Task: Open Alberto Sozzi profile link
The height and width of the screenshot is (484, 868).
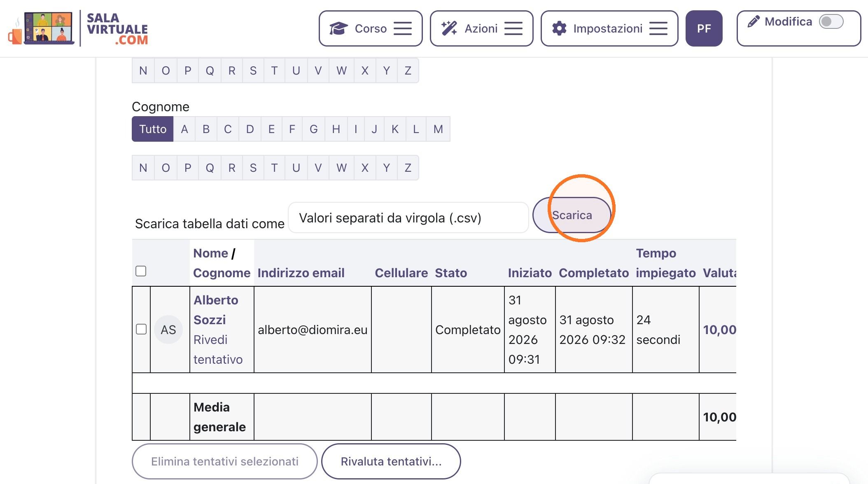Action: [x=216, y=310]
